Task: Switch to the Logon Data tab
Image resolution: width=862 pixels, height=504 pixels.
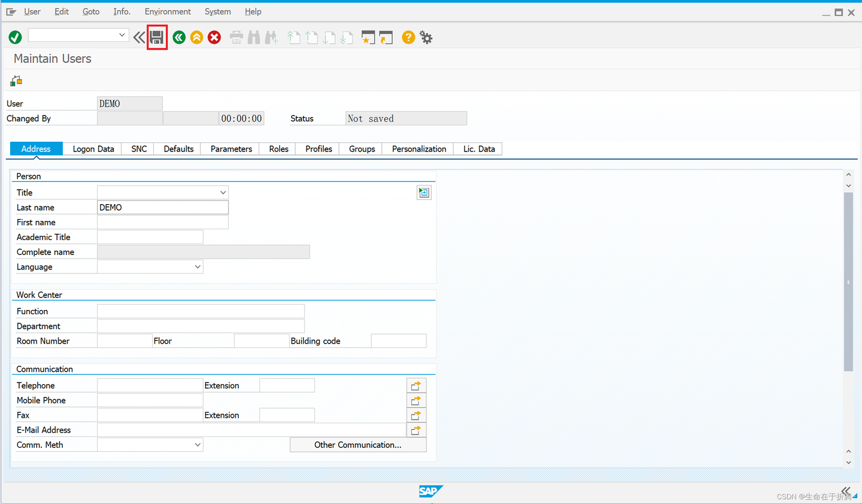Action: (x=93, y=148)
